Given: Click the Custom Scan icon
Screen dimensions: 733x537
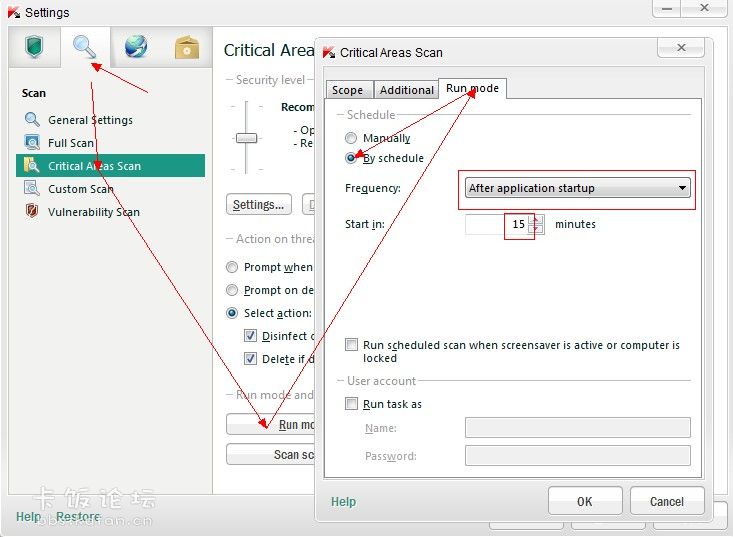Looking at the screenshot, I should (x=32, y=188).
